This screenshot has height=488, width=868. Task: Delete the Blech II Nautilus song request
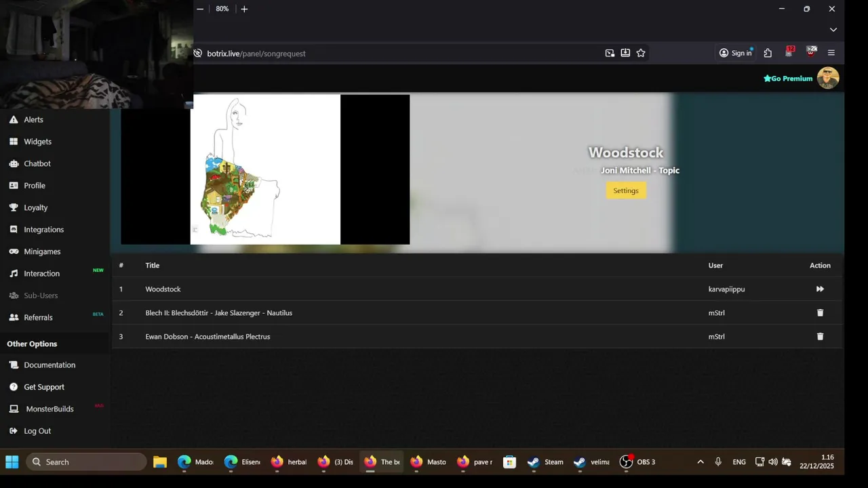[820, 312]
